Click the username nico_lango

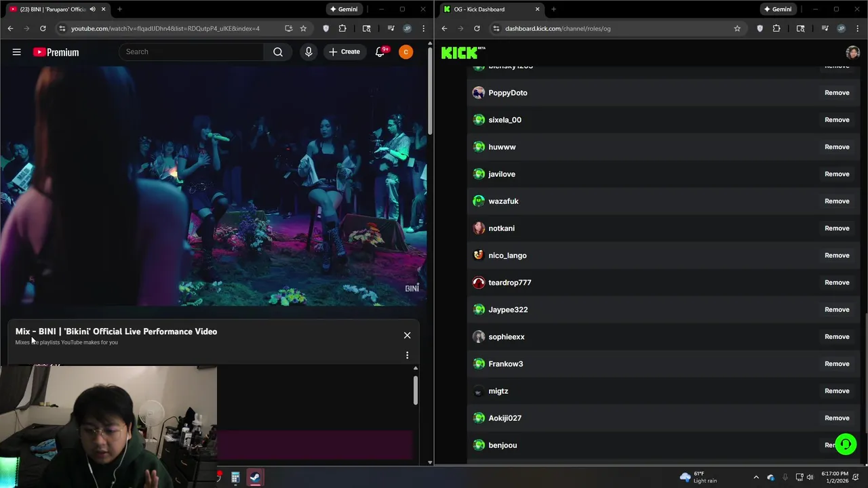point(507,256)
